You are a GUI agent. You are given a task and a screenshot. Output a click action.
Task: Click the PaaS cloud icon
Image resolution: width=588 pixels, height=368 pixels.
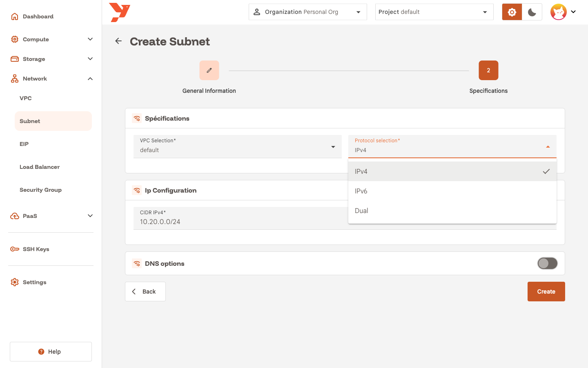click(15, 216)
